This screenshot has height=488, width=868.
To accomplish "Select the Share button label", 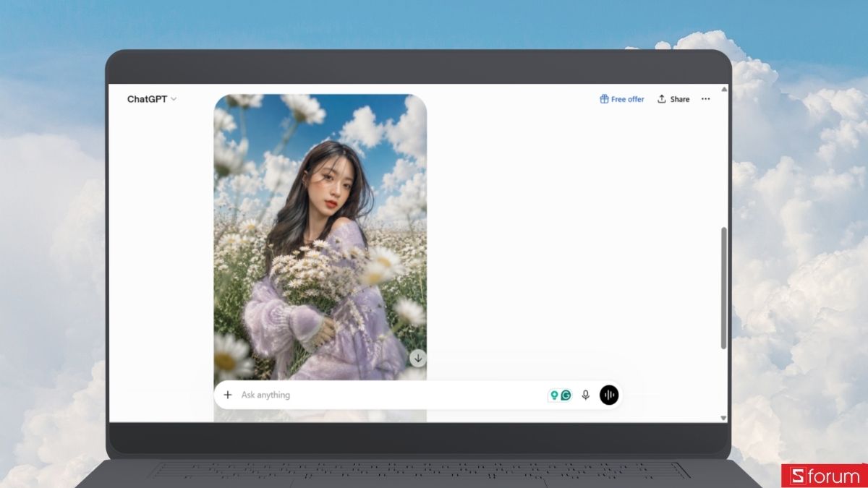I will (679, 99).
